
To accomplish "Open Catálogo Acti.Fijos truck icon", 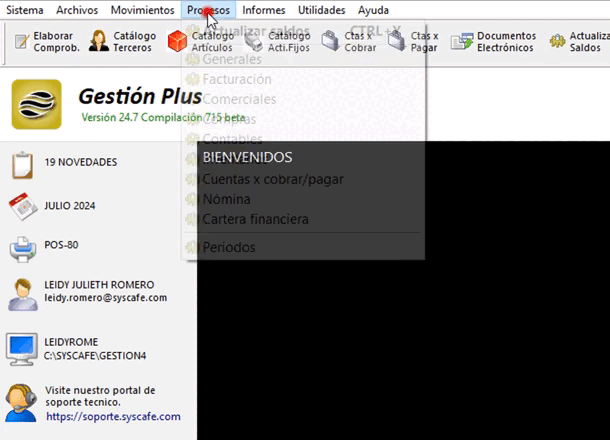I will pos(254,42).
